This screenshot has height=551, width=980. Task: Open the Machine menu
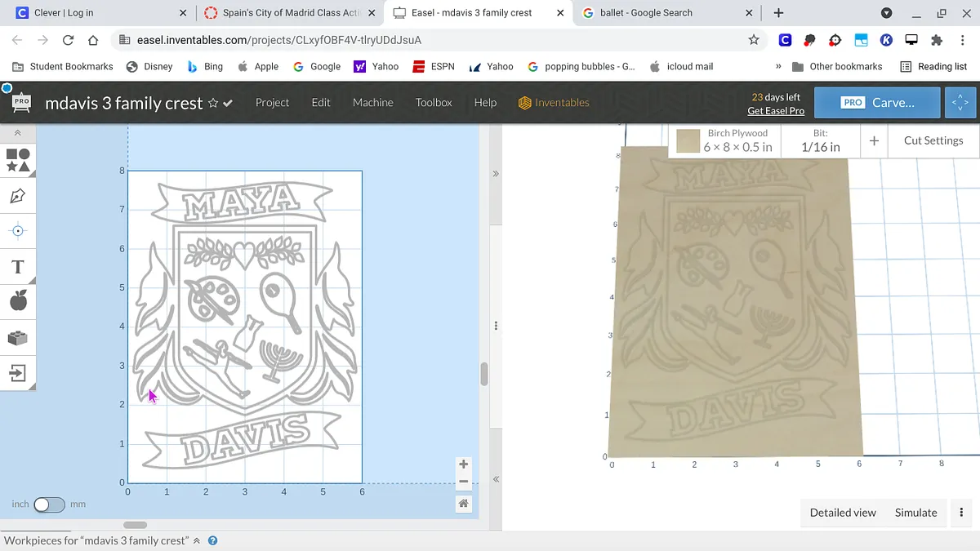point(372,103)
